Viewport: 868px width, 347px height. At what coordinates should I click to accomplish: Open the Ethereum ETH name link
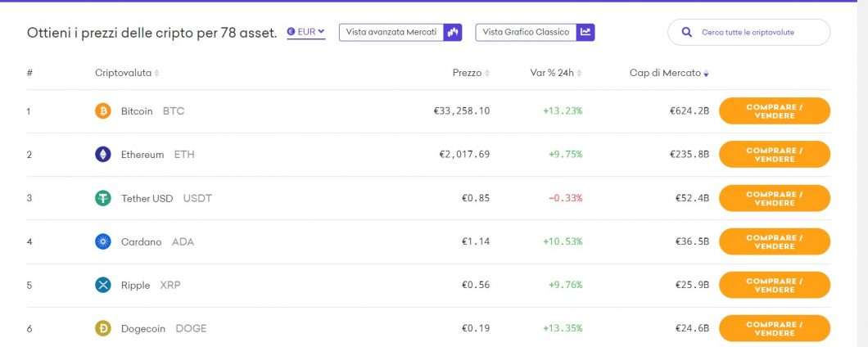coord(157,155)
